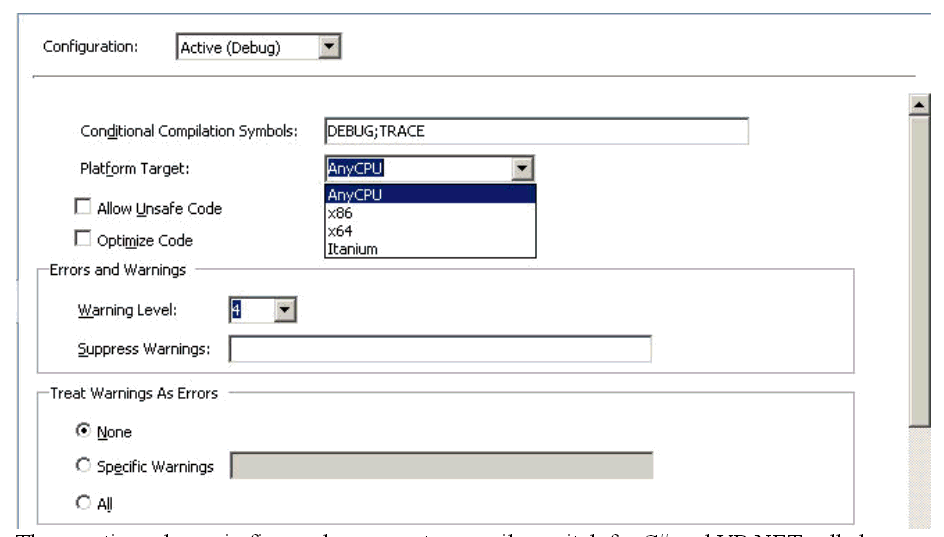This screenshot has height=537, width=944.
Task: Toggle the Optimize Code checkbox
Action: point(83,240)
